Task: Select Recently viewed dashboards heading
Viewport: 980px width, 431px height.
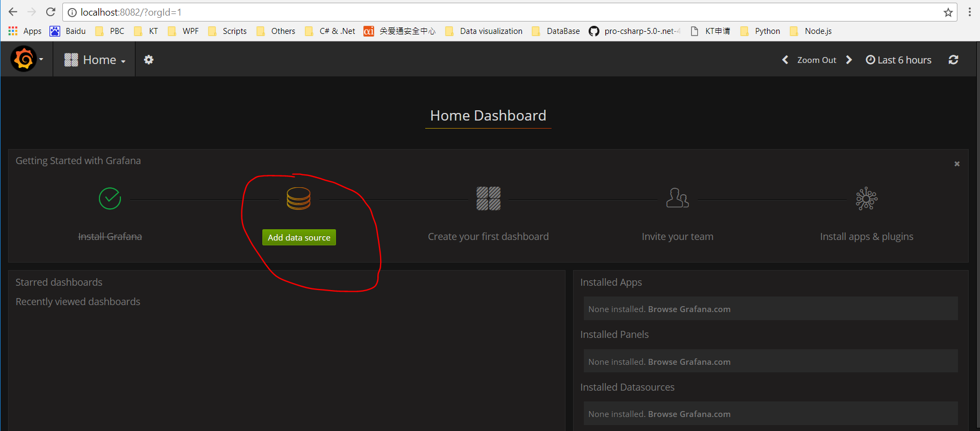Action: pyautogui.click(x=78, y=301)
